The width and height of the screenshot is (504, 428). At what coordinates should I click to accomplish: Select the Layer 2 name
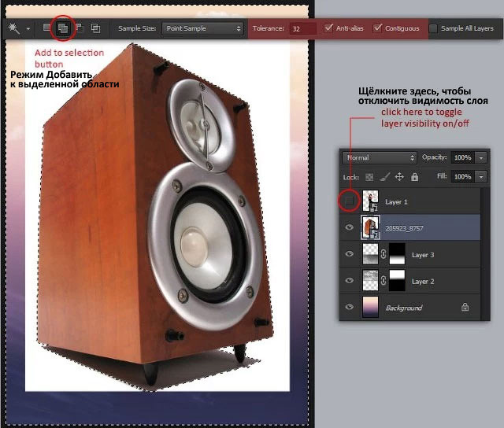tap(423, 282)
